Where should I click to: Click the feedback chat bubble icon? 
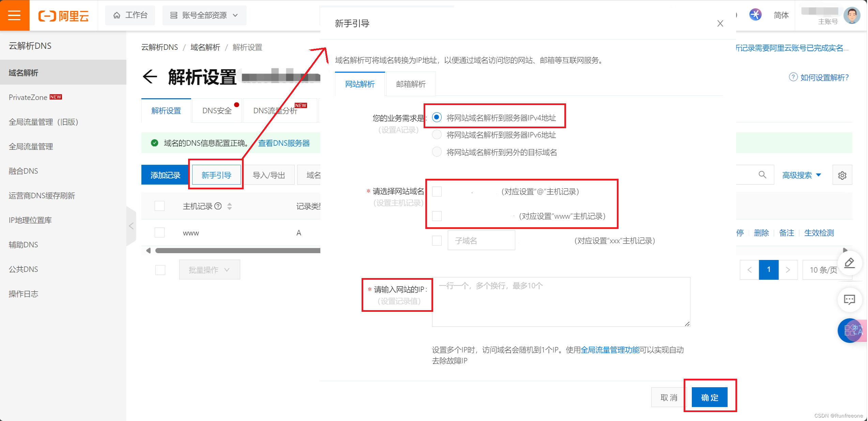point(850,300)
